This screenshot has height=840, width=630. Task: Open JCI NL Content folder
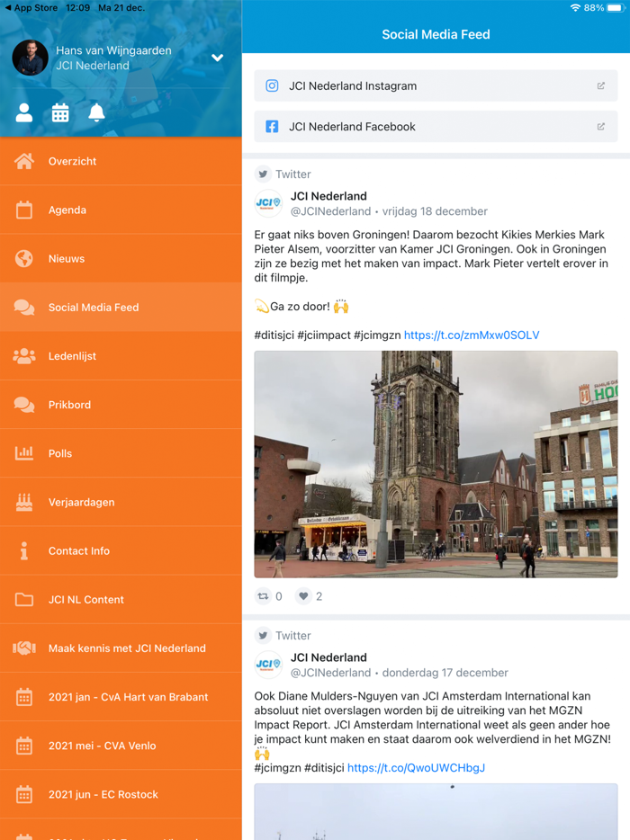coord(121,600)
